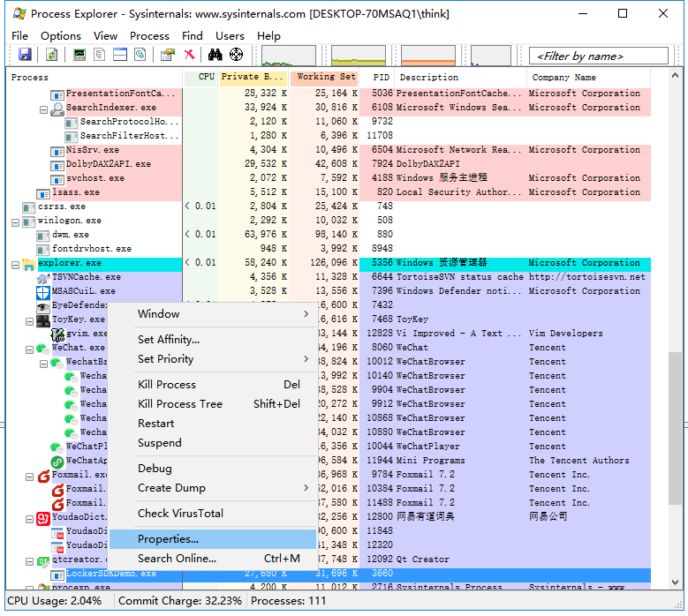The height and width of the screenshot is (616, 688).
Task: Toggle the Show Lower Pane toolbar icon
Action: (120, 55)
